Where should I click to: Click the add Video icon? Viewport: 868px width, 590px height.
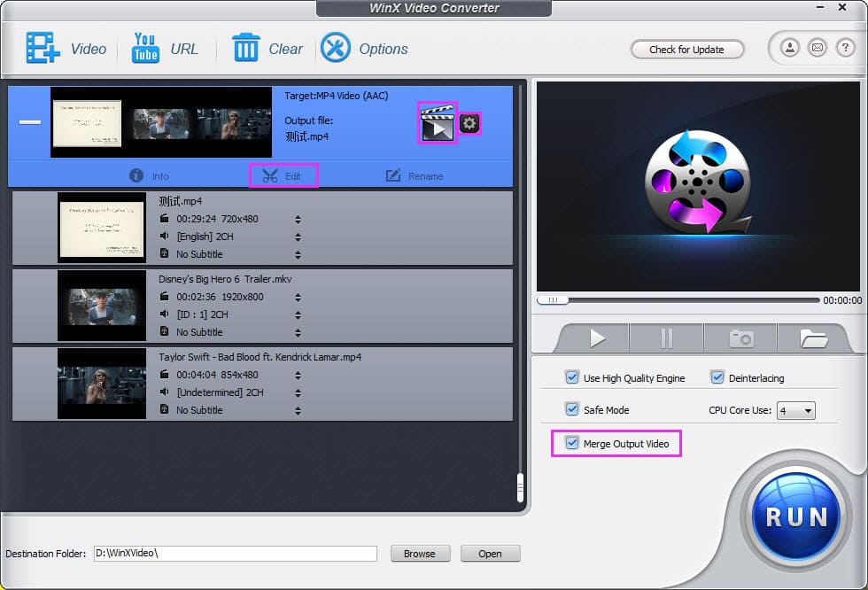coord(43,48)
